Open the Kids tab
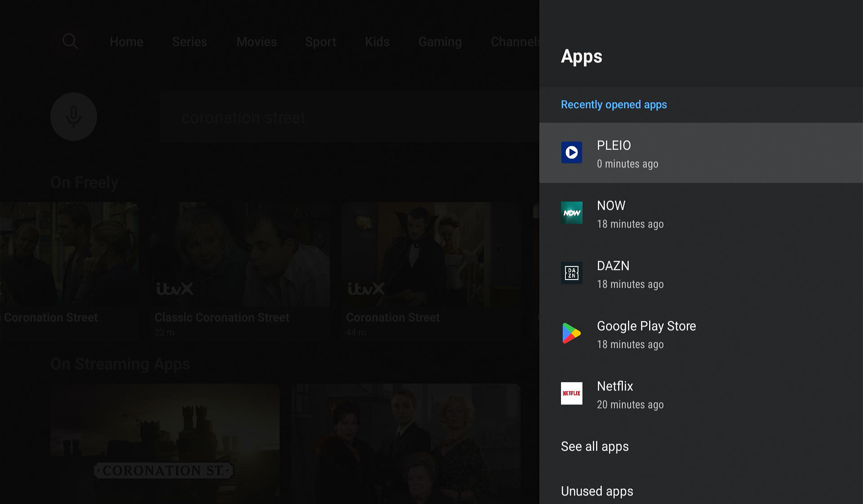Viewport: 863px width, 504px height. [377, 42]
